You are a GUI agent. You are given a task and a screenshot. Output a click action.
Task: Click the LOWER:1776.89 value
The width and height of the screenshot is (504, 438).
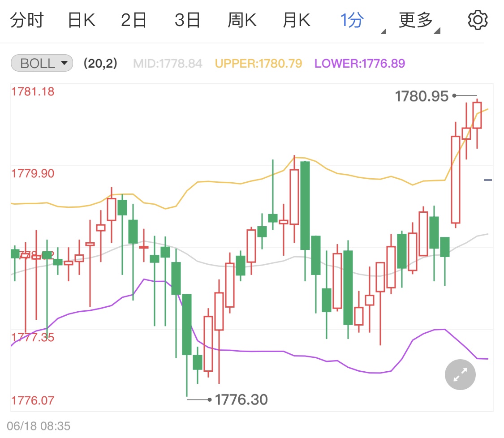360,63
